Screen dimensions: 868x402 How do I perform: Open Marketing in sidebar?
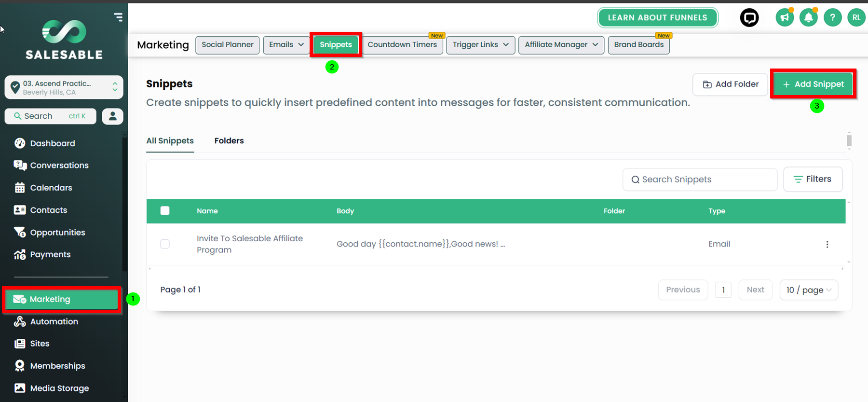click(62, 299)
